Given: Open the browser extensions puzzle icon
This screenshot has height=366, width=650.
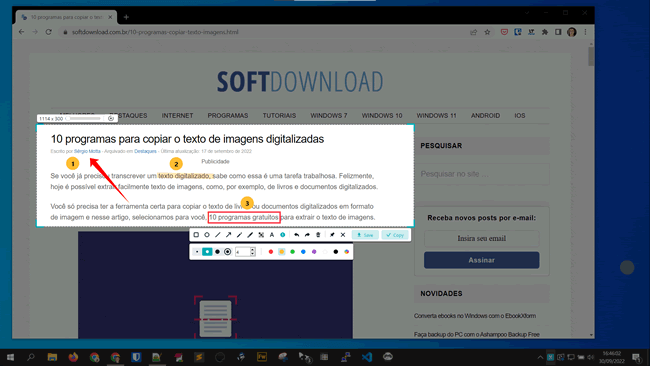Looking at the screenshot, I should tap(545, 32).
